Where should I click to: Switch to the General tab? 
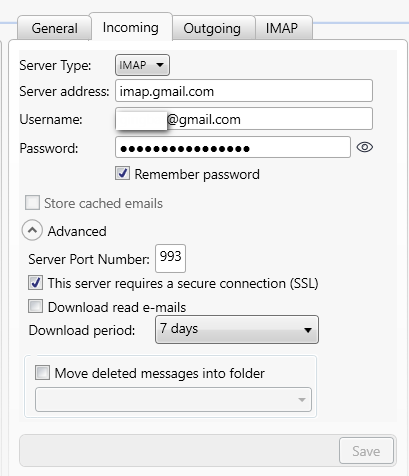[54, 28]
